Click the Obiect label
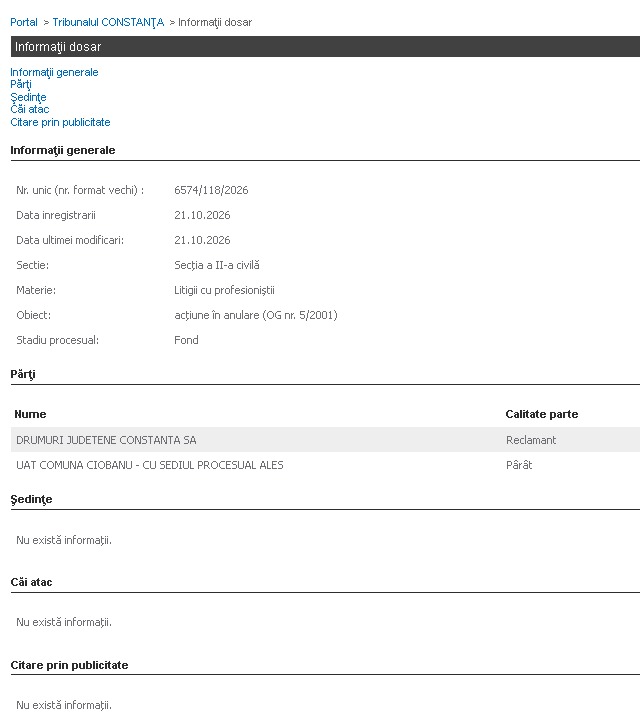 (x=34, y=315)
